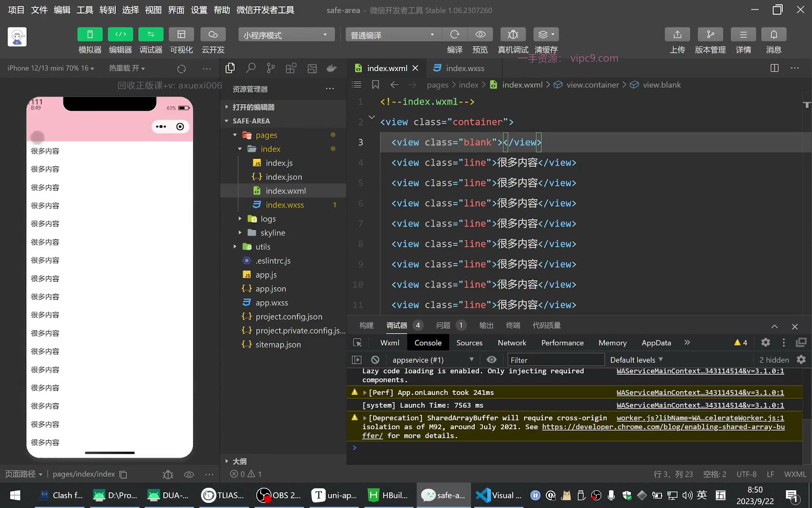Open project Details (详情)
This screenshot has width=812, height=508.
click(743, 34)
